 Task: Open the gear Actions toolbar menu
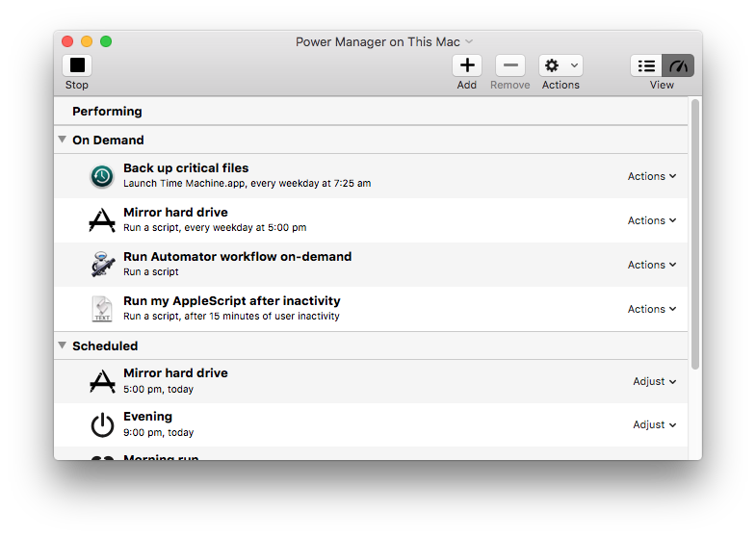560,65
